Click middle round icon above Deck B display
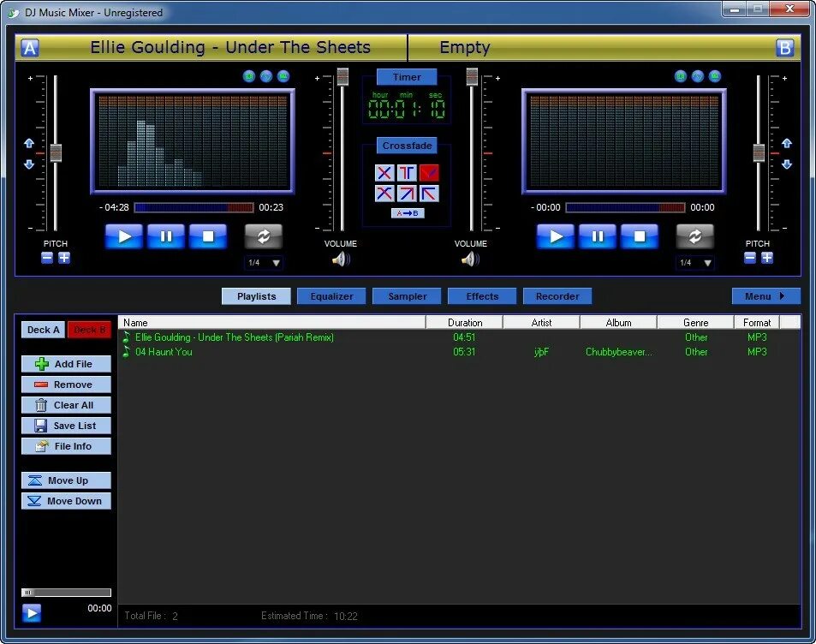This screenshot has height=644, width=816. [698, 76]
